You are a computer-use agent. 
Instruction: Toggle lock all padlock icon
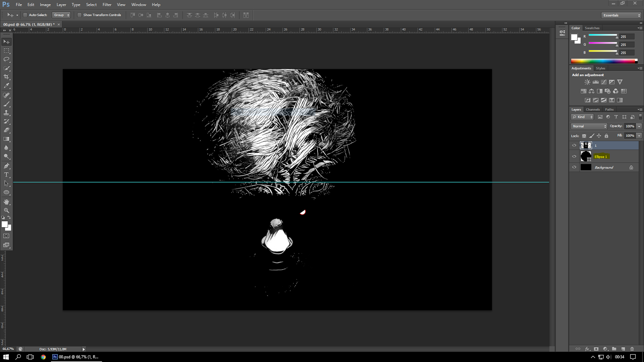607,136
